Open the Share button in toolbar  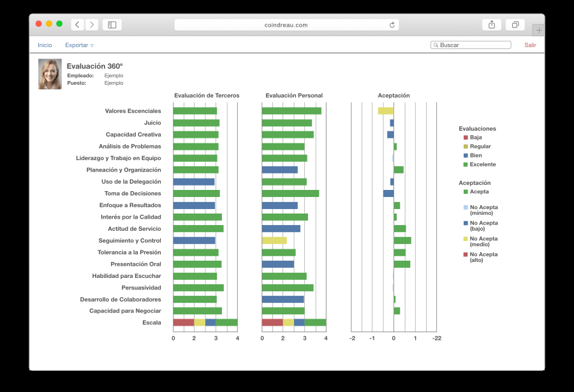point(492,24)
